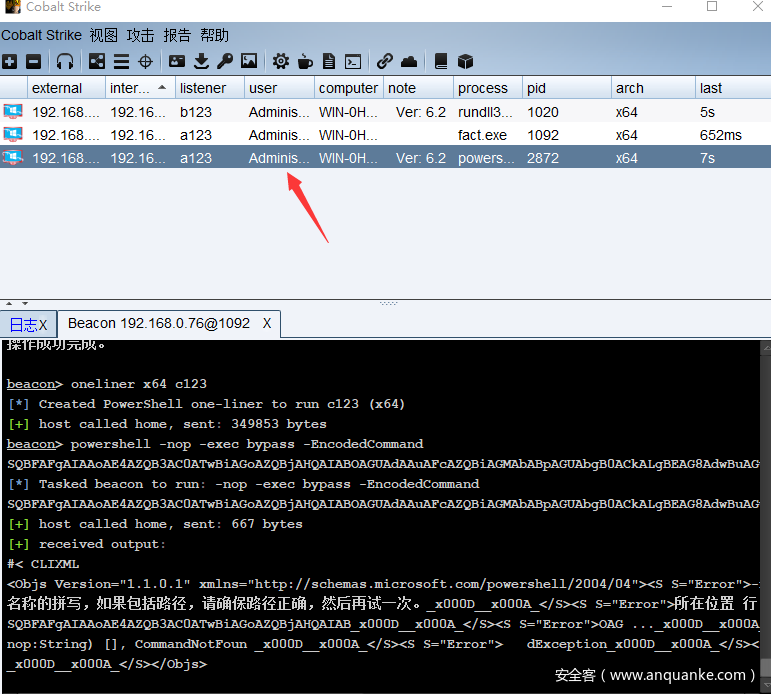Viewport: 771px width, 694px height.
Task: Sort by the arch column header
Action: click(653, 88)
